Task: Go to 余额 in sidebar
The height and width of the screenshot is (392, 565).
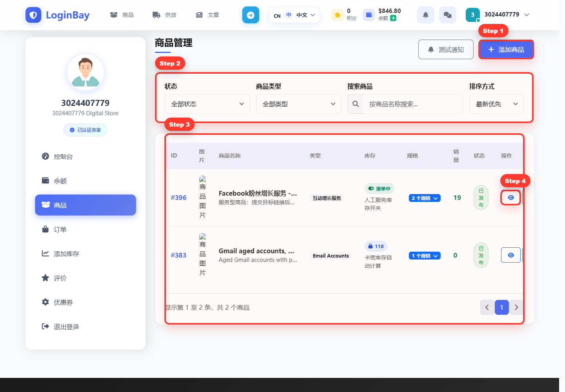Action: (x=86, y=181)
